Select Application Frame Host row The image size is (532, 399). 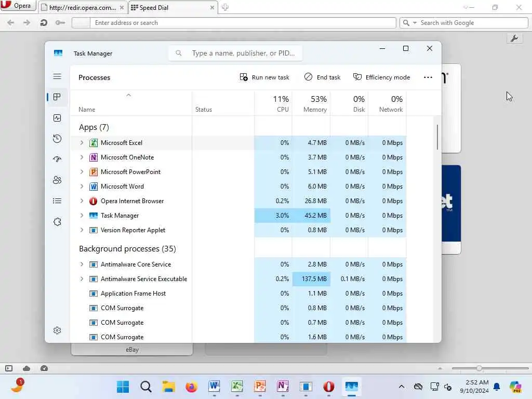238,294
